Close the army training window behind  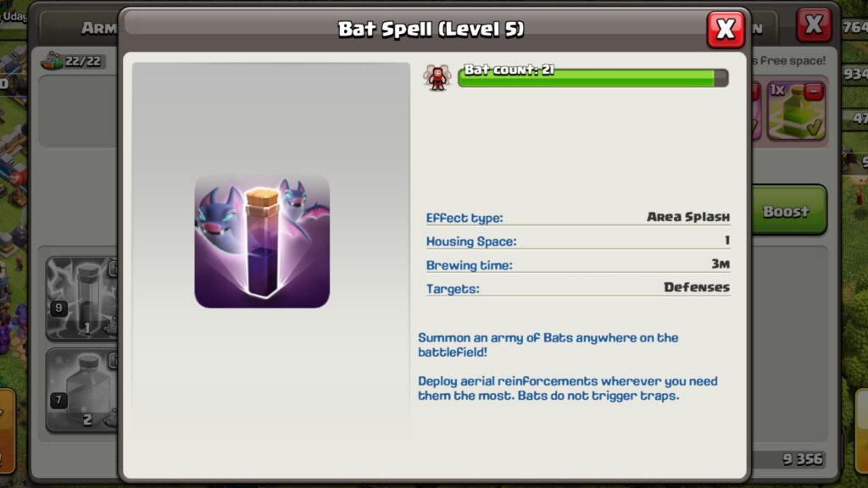[x=813, y=25]
